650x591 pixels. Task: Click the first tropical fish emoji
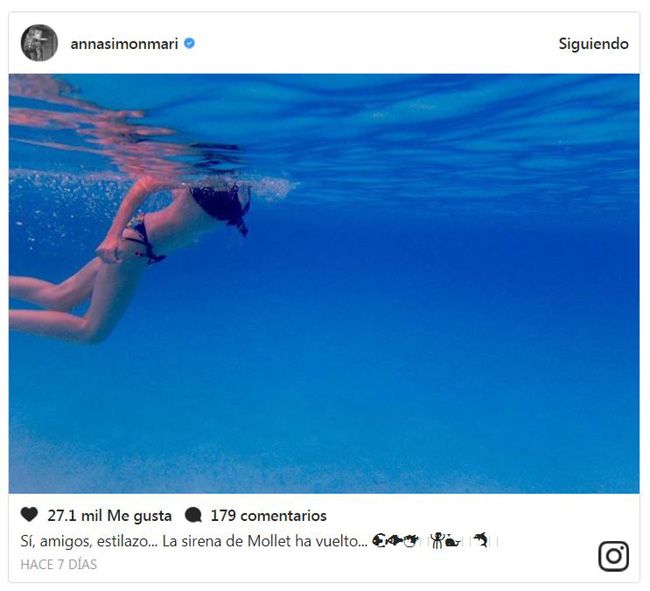(379, 540)
